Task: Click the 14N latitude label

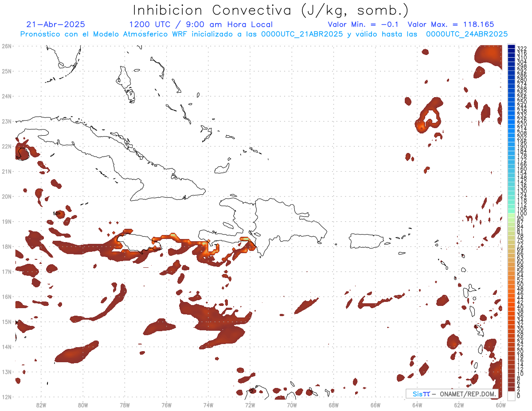Action: pyautogui.click(x=7, y=347)
